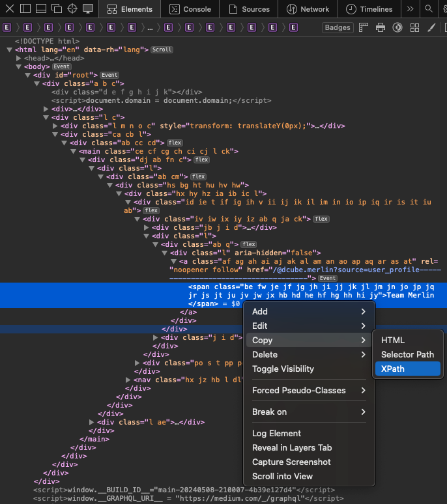
Task: Open the Add submenu in context menu
Action: [x=309, y=311]
